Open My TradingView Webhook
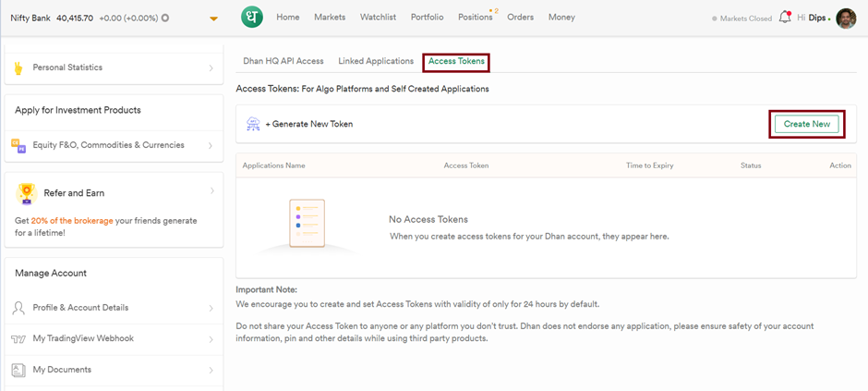Image resolution: width=868 pixels, height=391 pixels. pos(114,339)
